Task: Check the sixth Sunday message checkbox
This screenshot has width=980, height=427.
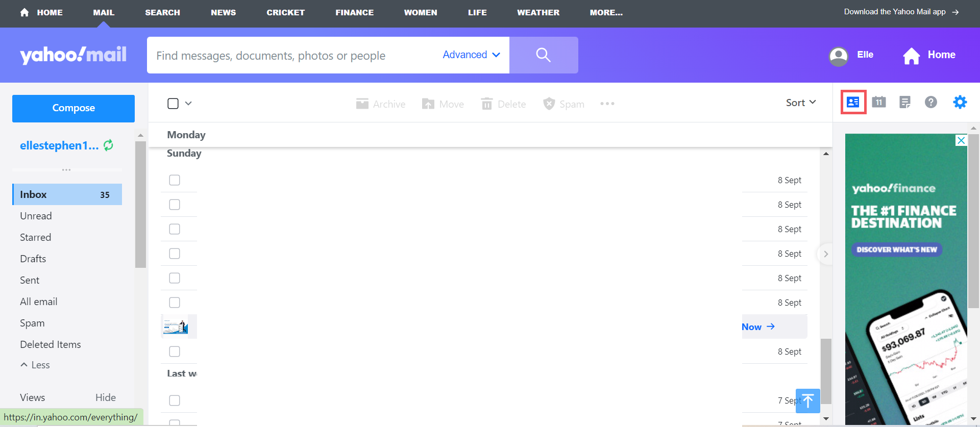Action: coord(175,303)
